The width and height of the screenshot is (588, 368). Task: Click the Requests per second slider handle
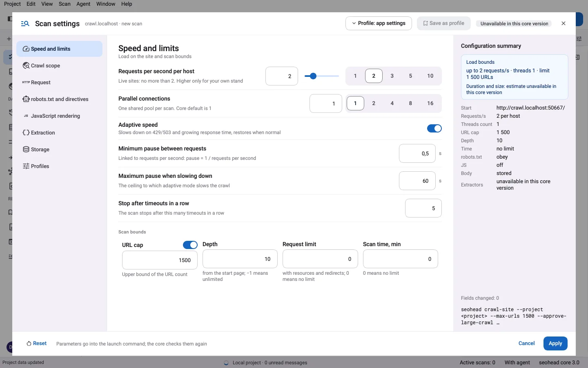(x=313, y=76)
